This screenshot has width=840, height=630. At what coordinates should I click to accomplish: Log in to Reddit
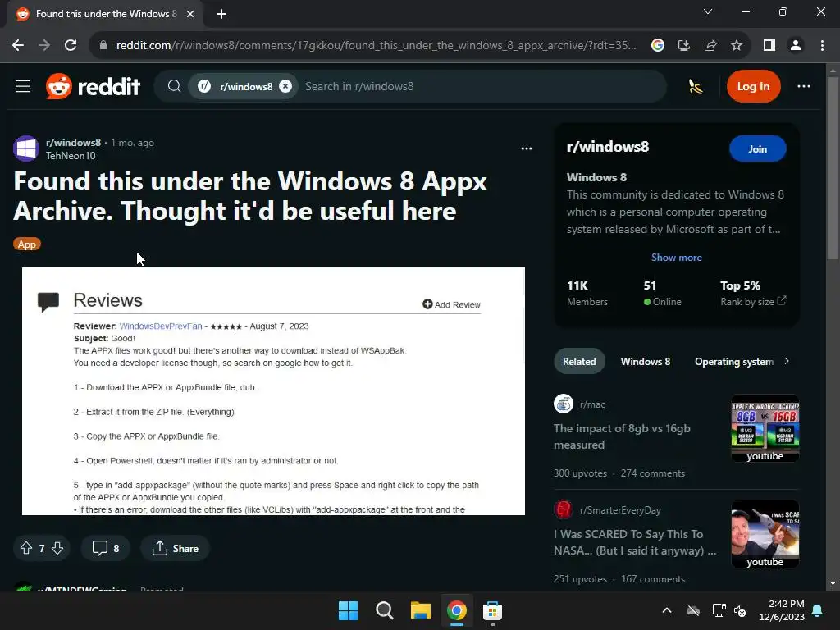coord(753,86)
